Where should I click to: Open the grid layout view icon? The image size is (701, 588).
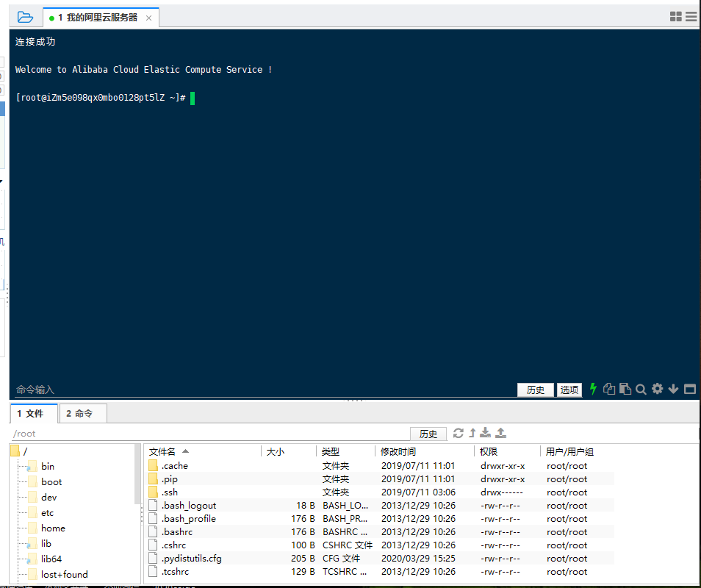(675, 17)
